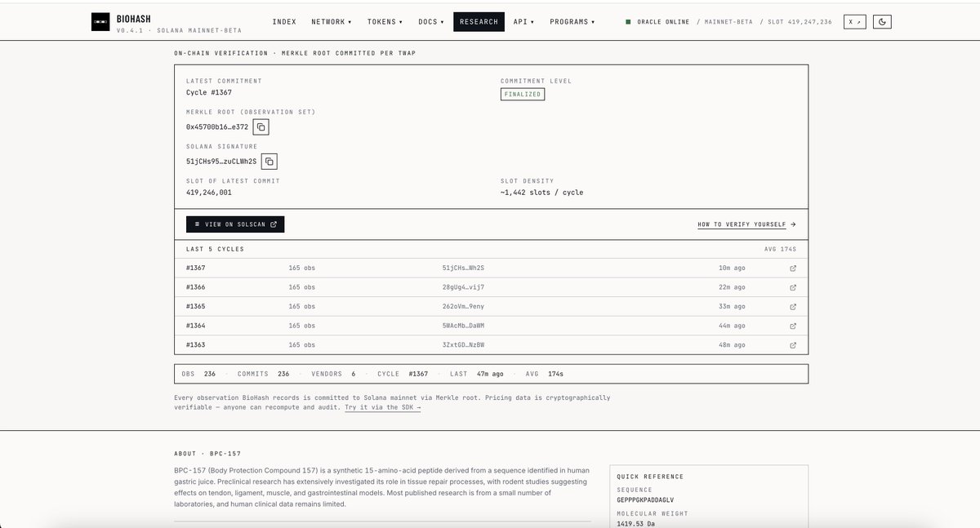Expand the Programs dropdown menu

(572, 22)
